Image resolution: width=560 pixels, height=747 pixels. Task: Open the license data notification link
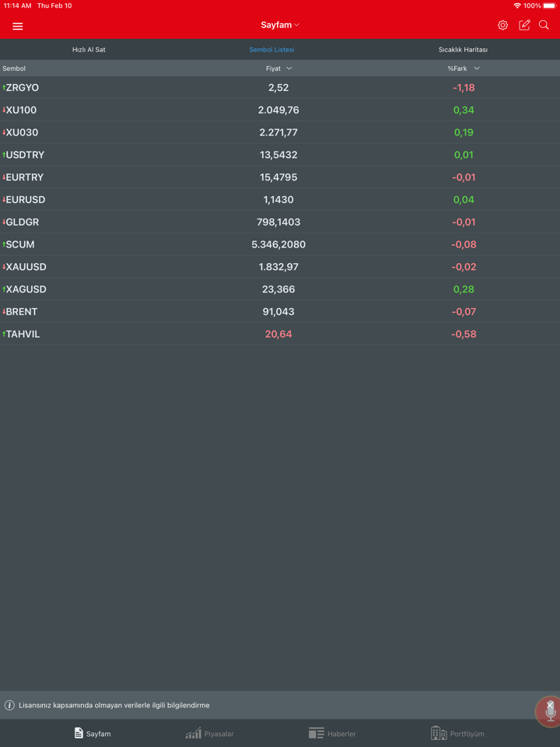tap(114, 705)
